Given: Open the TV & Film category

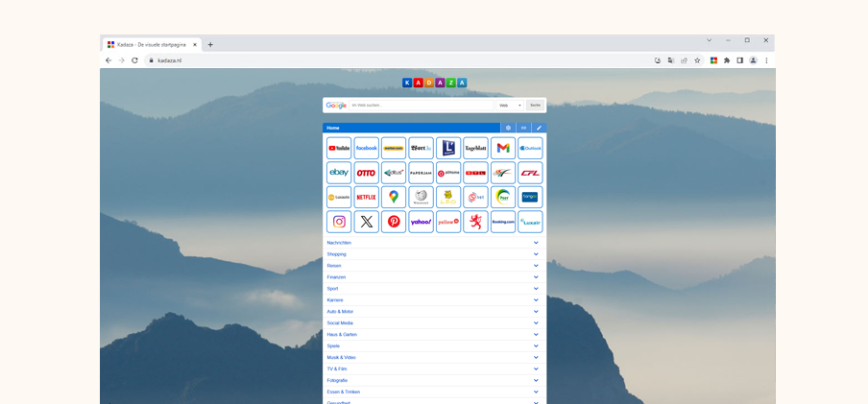Looking at the screenshot, I should tap(435, 368).
